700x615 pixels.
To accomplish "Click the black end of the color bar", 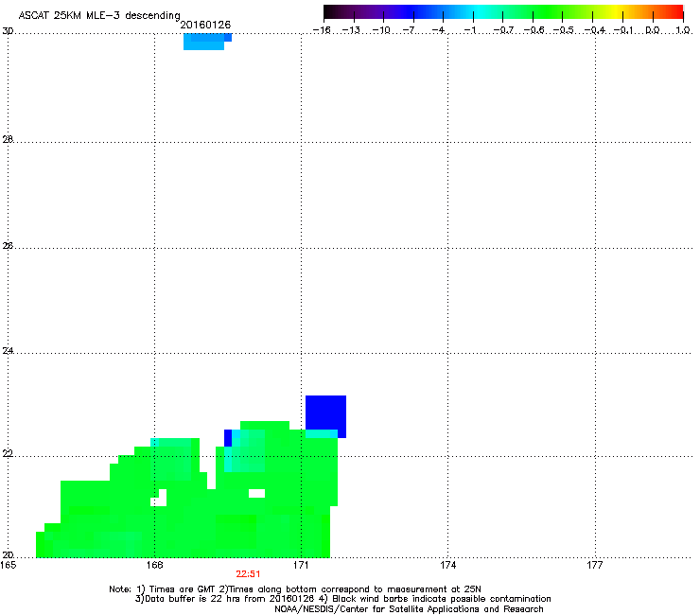I will [x=330, y=11].
